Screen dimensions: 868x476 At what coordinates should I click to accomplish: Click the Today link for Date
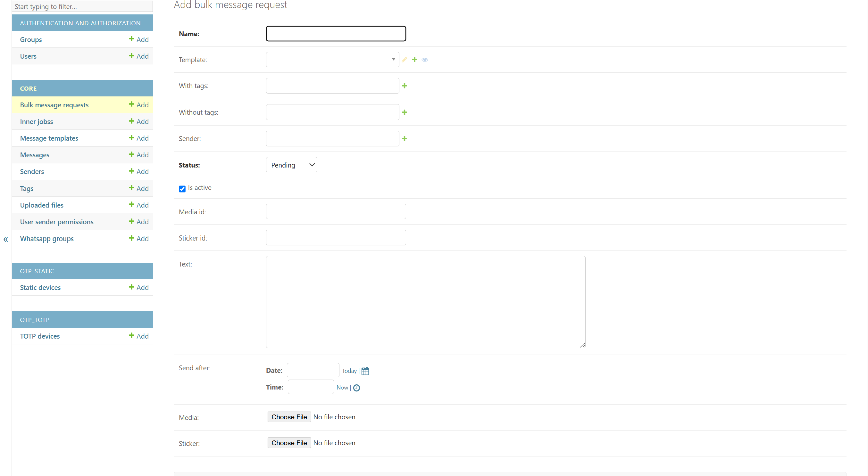point(349,371)
